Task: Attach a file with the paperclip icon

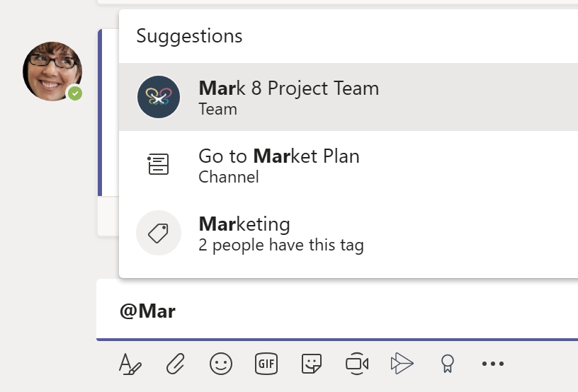Action: click(176, 364)
